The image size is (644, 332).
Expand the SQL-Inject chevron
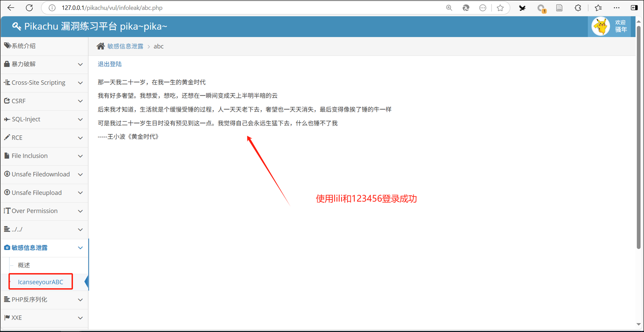pos(80,119)
